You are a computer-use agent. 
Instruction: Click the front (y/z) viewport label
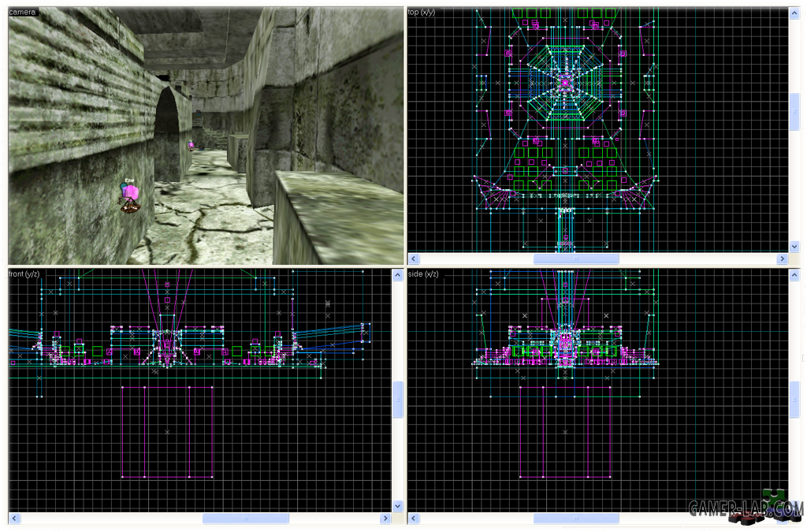(24, 273)
